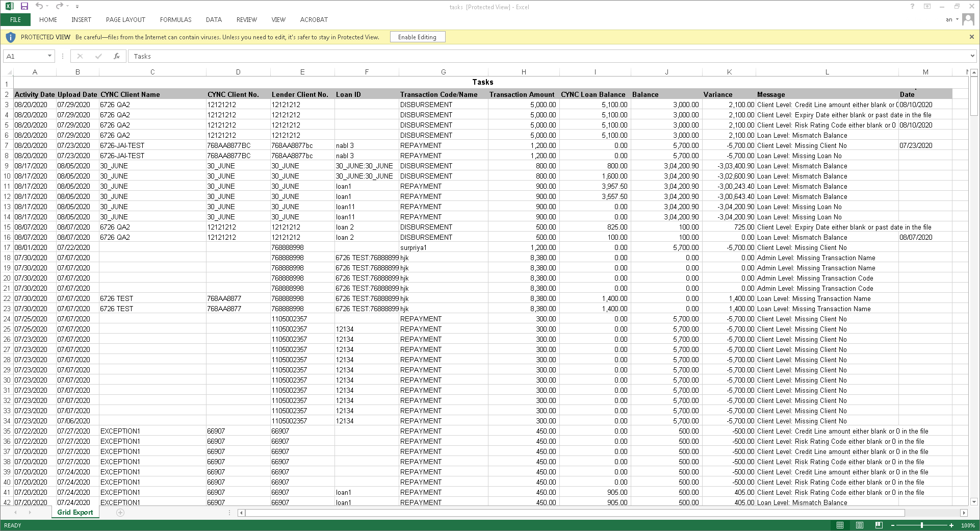The height and width of the screenshot is (531, 980).
Task: Add a new sheet with plus icon
Action: (120, 513)
